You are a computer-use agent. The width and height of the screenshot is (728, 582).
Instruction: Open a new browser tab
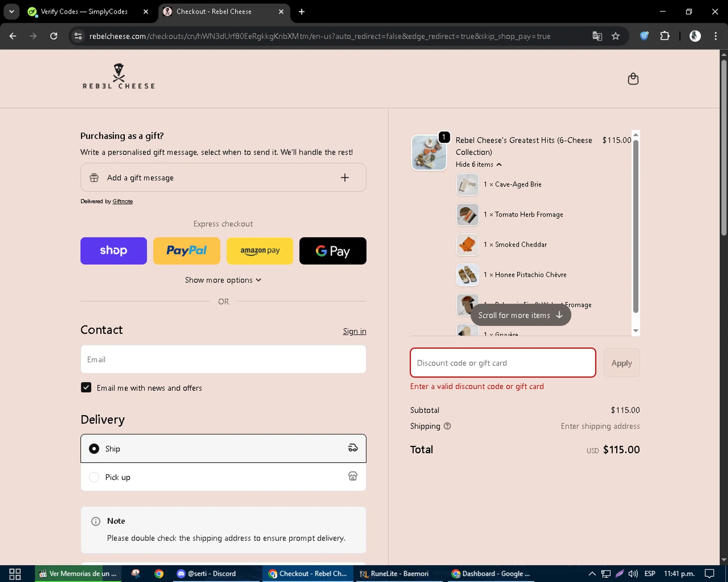301,12
